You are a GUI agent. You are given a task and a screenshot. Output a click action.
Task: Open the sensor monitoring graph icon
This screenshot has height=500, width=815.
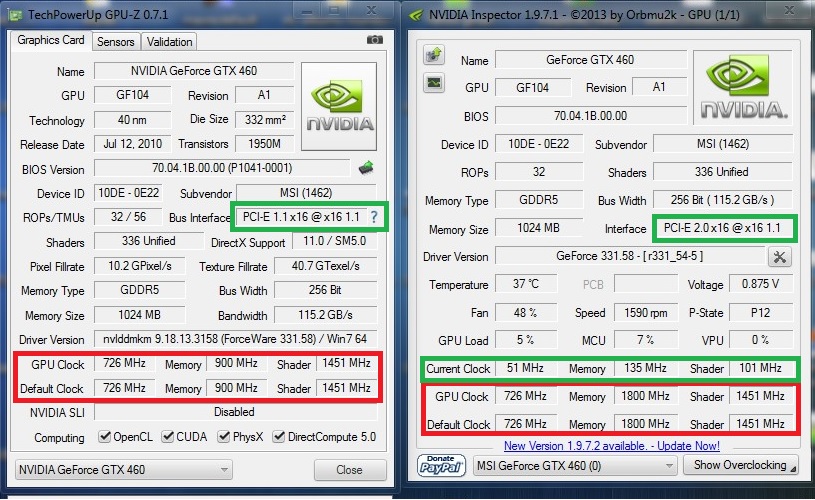click(x=434, y=82)
